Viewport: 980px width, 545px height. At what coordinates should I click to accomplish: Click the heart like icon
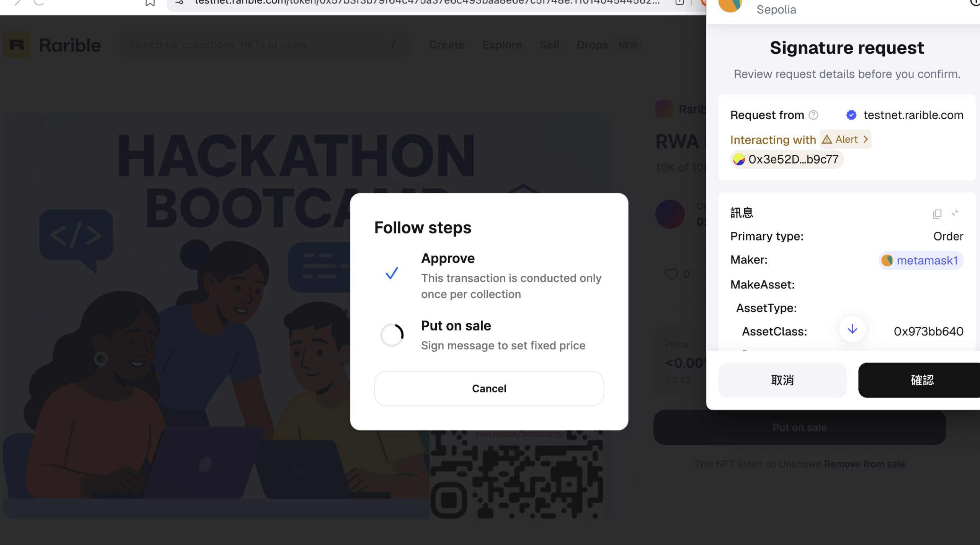(671, 274)
